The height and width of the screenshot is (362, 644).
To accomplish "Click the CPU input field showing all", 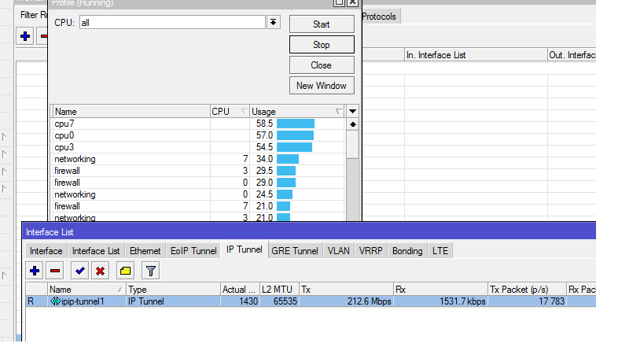I will 172,22.
